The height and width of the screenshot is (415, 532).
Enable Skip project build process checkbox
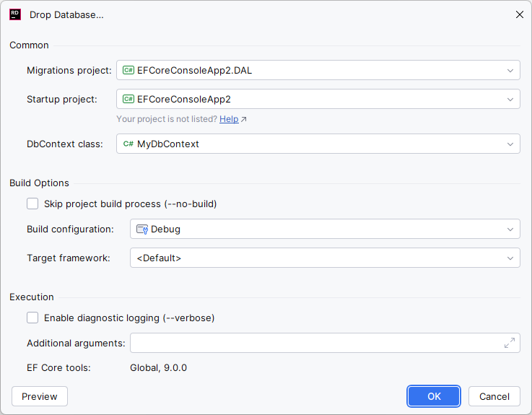[32, 204]
